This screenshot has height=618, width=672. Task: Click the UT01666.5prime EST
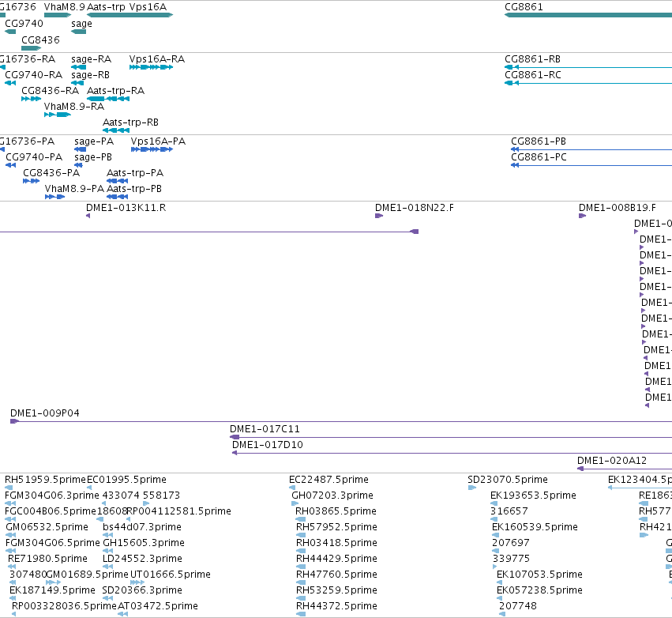(x=137, y=583)
